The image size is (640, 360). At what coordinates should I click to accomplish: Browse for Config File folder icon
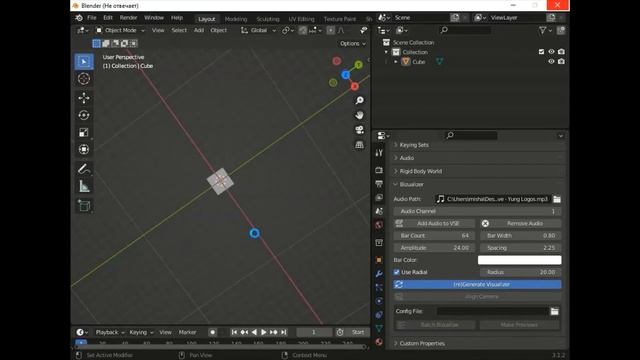click(554, 311)
